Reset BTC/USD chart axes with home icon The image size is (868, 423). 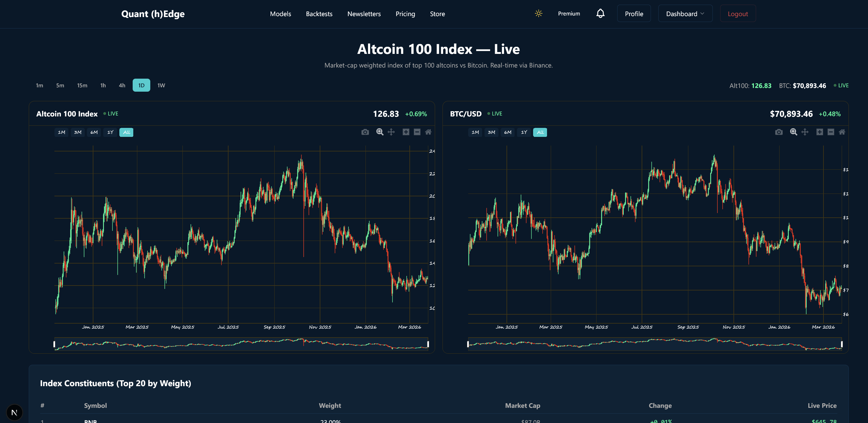tap(842, 132)
